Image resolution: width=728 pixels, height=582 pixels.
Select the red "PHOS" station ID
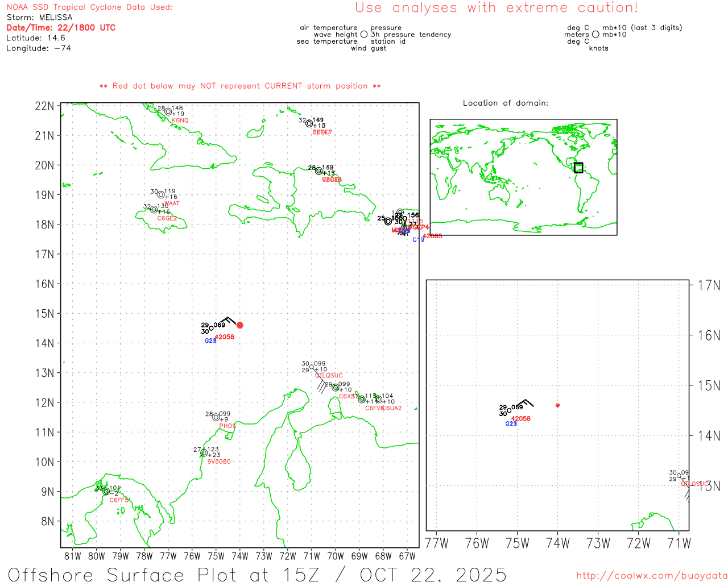pos(227,426)
